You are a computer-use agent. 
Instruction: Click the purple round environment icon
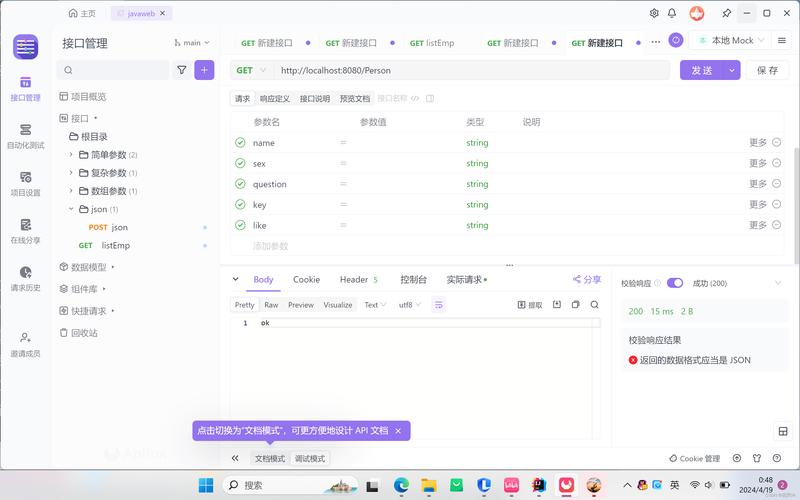[676, 40]
